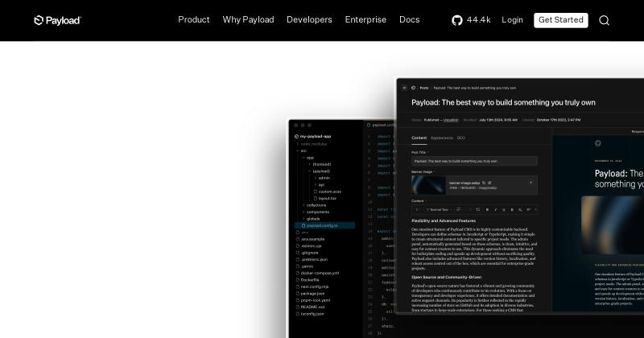644x338 pixels.
Task: Click into the Post Title input field
Action: (x=474, y=161)
